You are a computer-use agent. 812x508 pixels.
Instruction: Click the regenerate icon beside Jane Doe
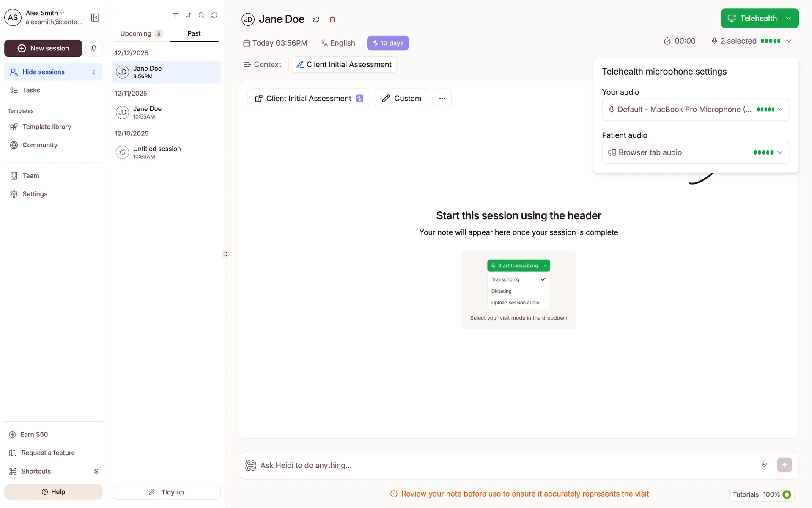coord(316,19)
